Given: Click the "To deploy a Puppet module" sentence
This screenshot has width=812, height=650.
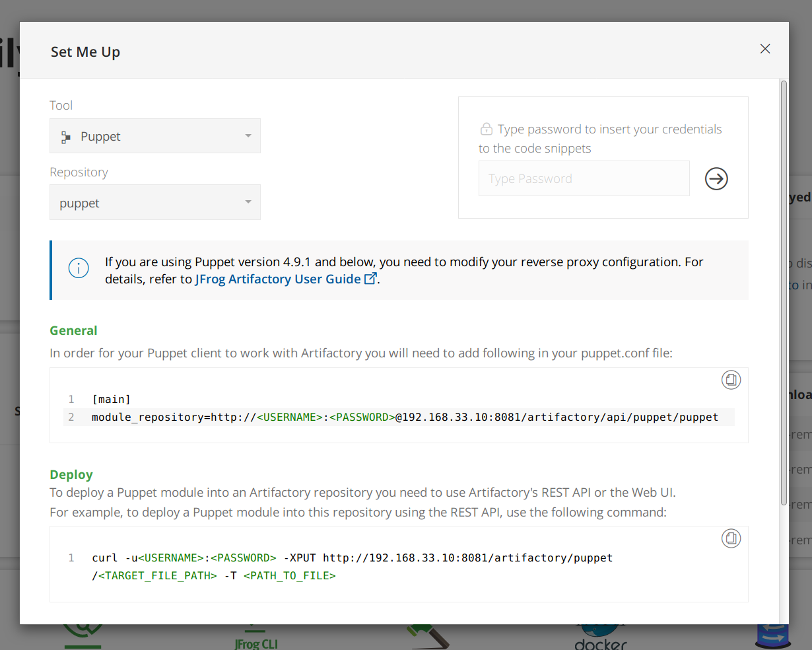Looking at the screenshot, I should [362, 492].
